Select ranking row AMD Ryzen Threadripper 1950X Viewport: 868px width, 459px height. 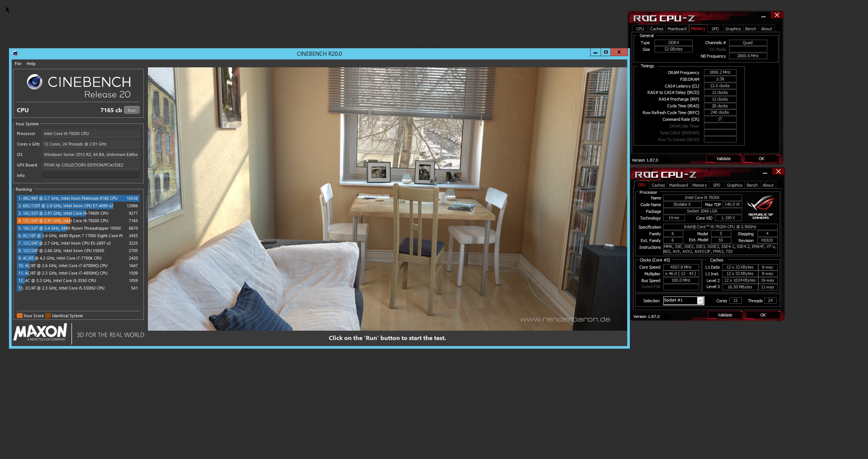point(78,228)
